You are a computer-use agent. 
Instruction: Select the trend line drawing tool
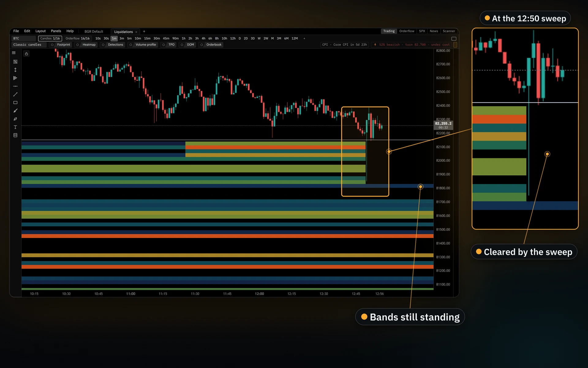coord(15,94)
